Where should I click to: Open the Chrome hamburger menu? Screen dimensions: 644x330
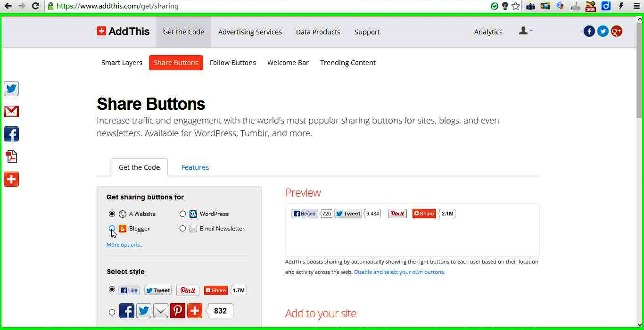[636, 6]
